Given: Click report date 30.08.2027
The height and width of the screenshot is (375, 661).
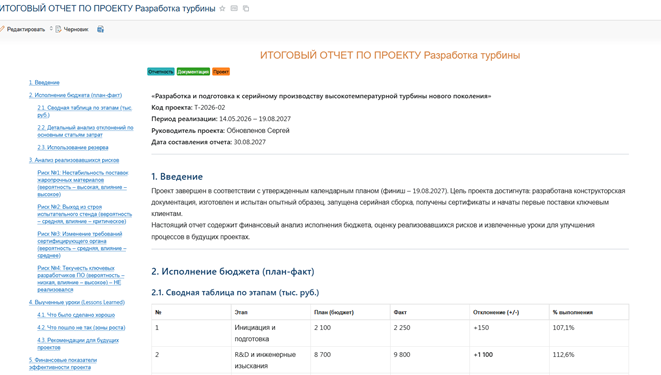Looking at the screenshot, I should click(x=250, y=142).
